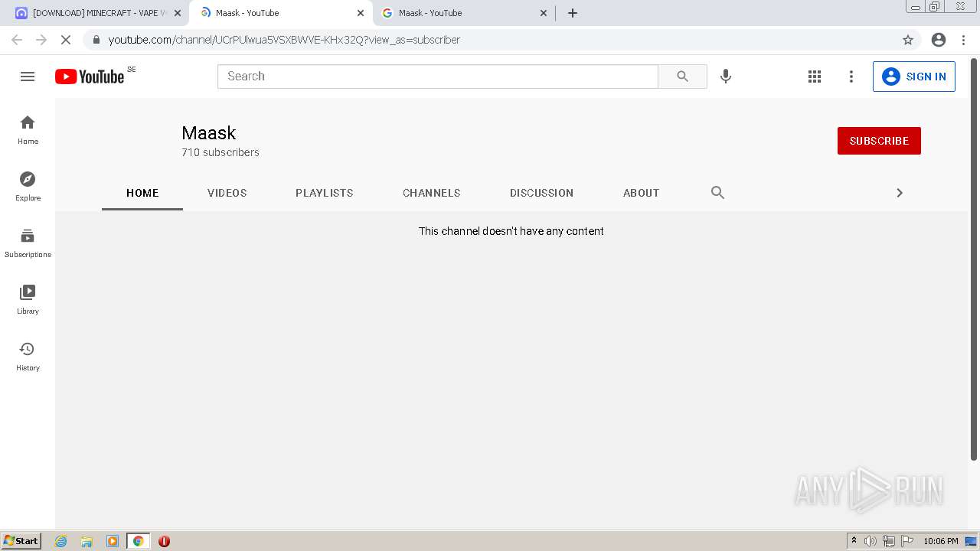980x551 pixels.
Task: Select the CHANNELS channel tab
Action: point(432,193)
